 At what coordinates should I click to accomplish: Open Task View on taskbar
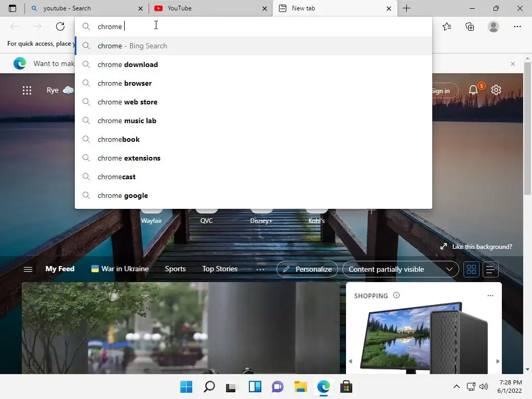[x=231, y=387]
